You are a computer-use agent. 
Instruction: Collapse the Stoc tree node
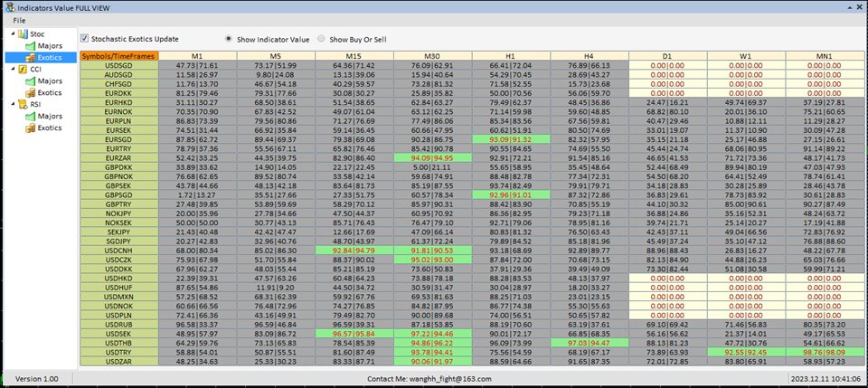[x=13, y=34]
